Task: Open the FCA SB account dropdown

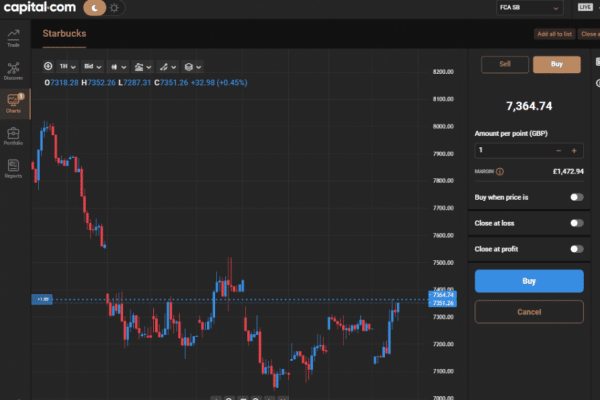Action: (x=529, y=8)
